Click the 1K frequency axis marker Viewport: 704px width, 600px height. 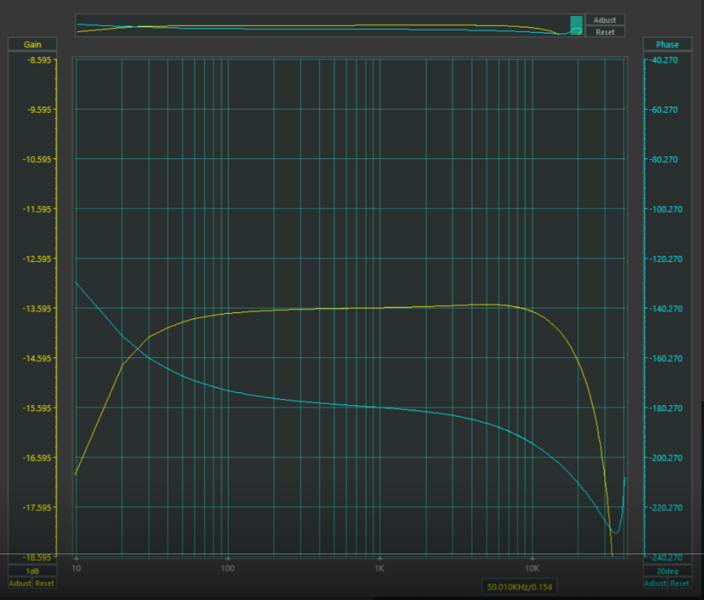380,566
